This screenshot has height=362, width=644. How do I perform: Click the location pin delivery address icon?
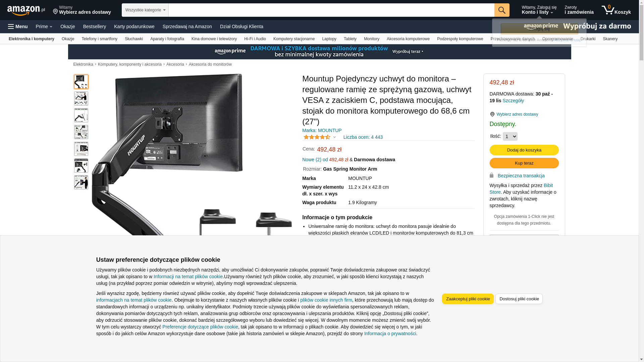click(56, 12)
